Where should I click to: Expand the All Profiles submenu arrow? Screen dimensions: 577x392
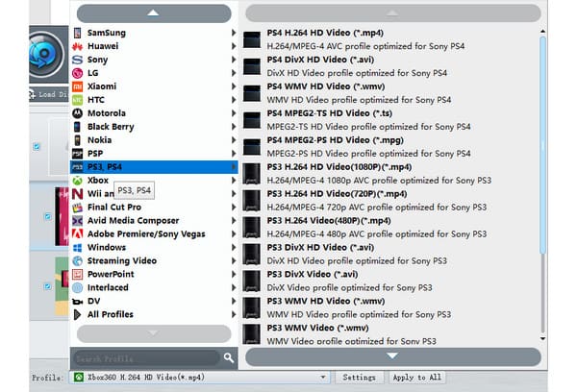234,315
